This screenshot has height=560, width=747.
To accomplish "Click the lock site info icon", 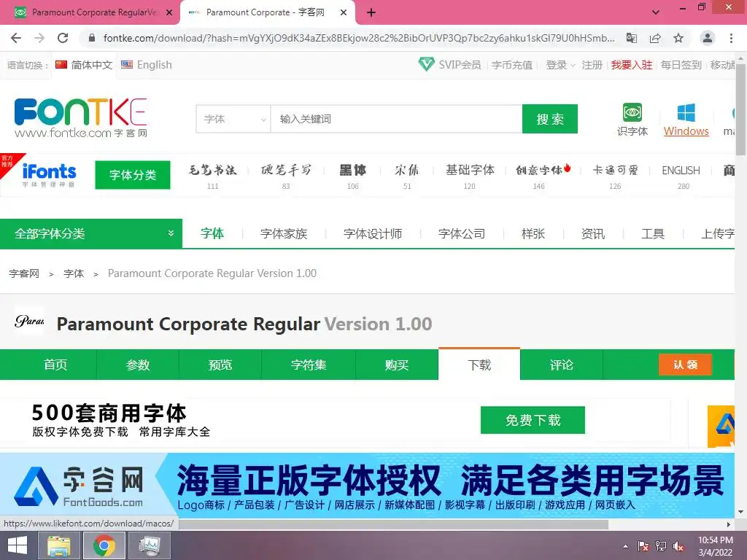I will coord(92,38).
